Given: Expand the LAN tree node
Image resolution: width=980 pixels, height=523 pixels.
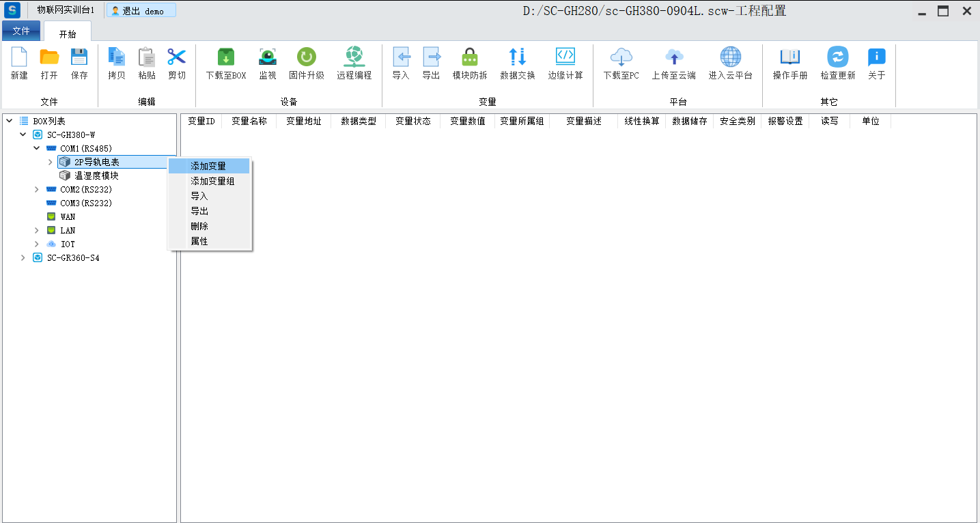Looking at the screenshot, I should [x=37, y=230].
